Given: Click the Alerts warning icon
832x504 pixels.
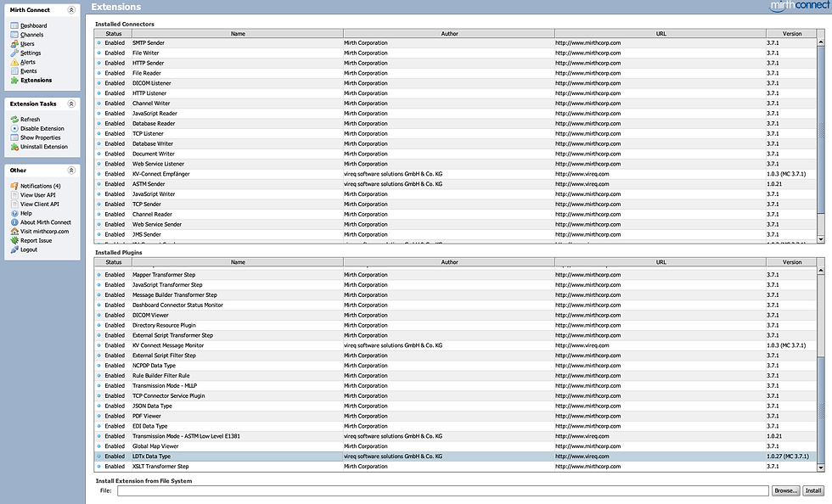Looking at the screenshot, I should click(14, 62).
